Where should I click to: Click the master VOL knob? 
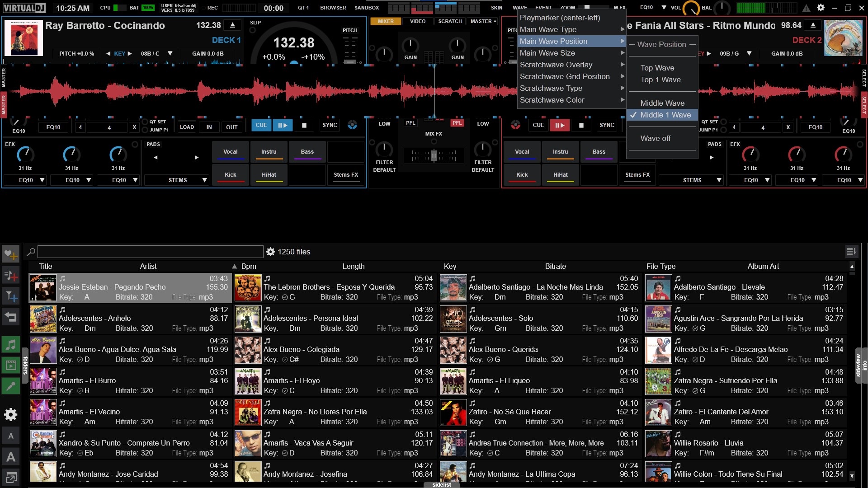[691, 9]
